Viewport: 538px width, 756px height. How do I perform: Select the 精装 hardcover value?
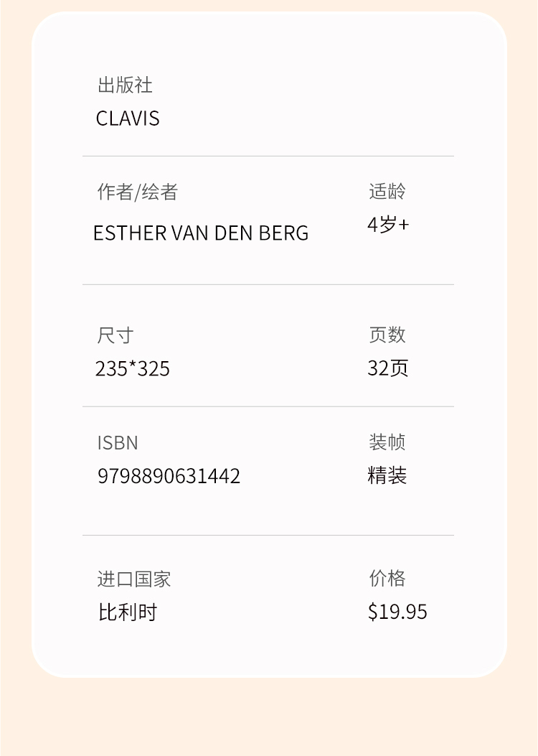pos(387,475)
